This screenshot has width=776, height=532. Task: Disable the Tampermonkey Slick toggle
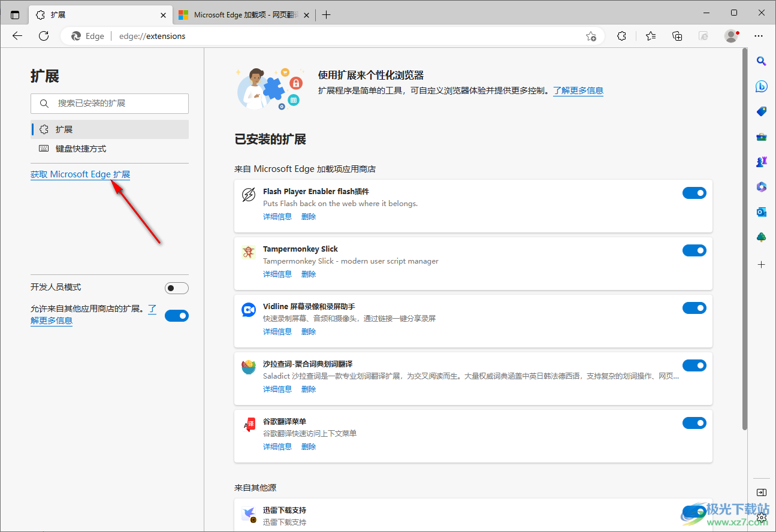click(695, 250)
